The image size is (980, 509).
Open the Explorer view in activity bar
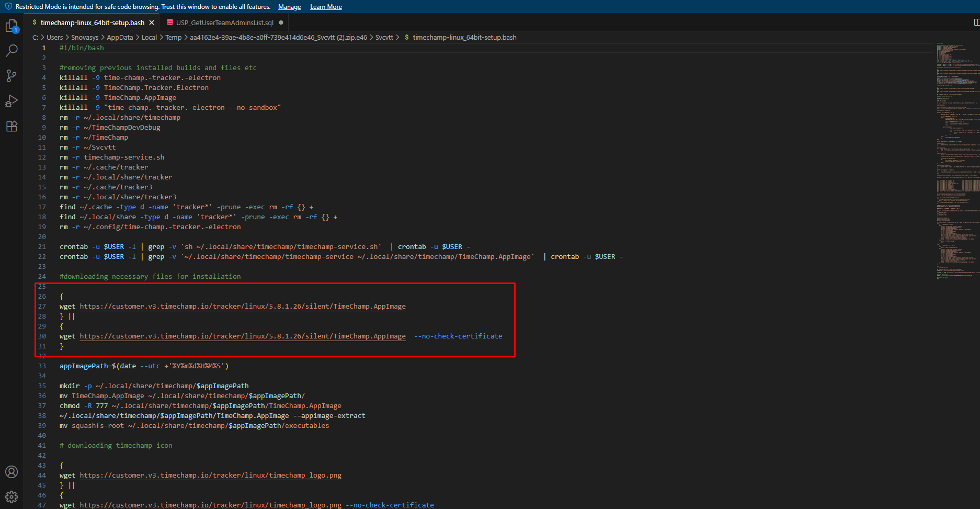12,26
